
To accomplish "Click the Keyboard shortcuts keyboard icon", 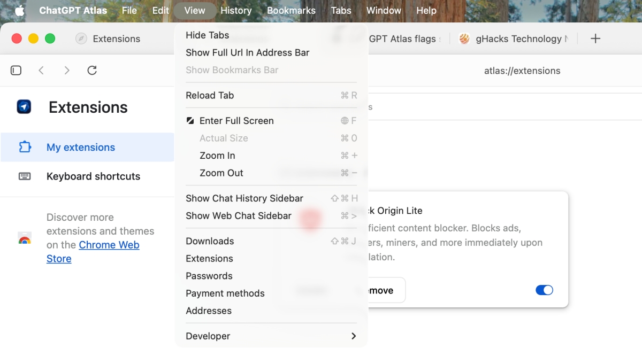I will (x=25, y=176).
